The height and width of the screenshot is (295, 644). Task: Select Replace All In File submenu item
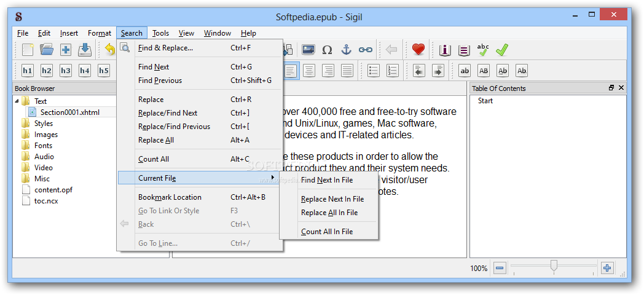tap(329, 213)
